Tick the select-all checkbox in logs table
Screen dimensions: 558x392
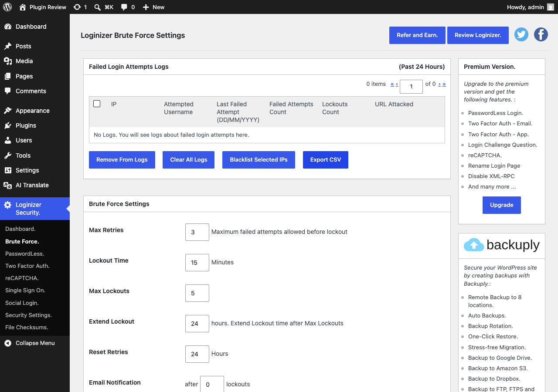point(97,104)
